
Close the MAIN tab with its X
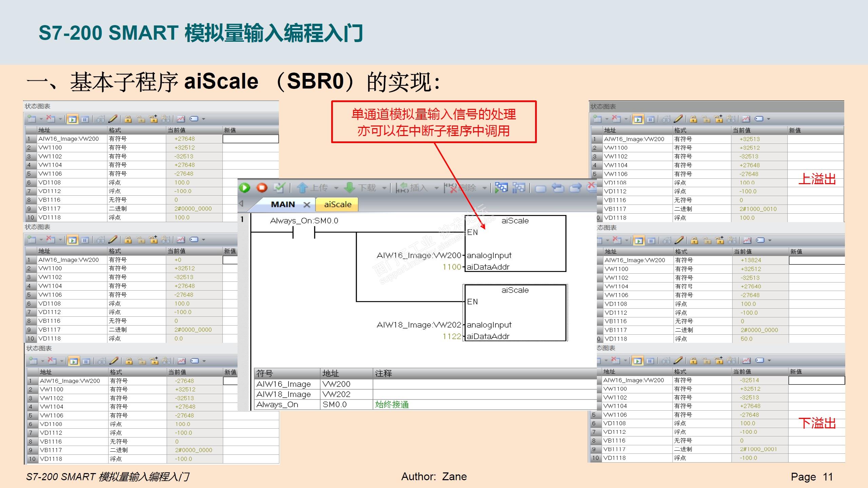click(x=307, y=205)
